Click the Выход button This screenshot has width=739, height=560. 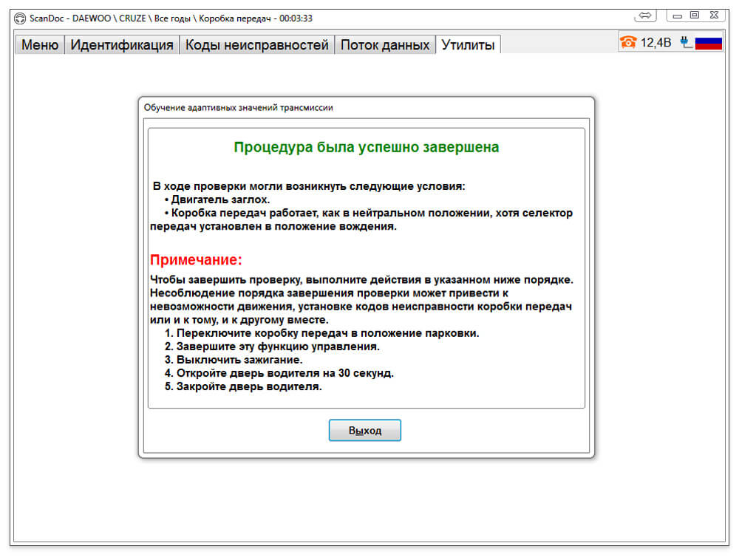365,430
